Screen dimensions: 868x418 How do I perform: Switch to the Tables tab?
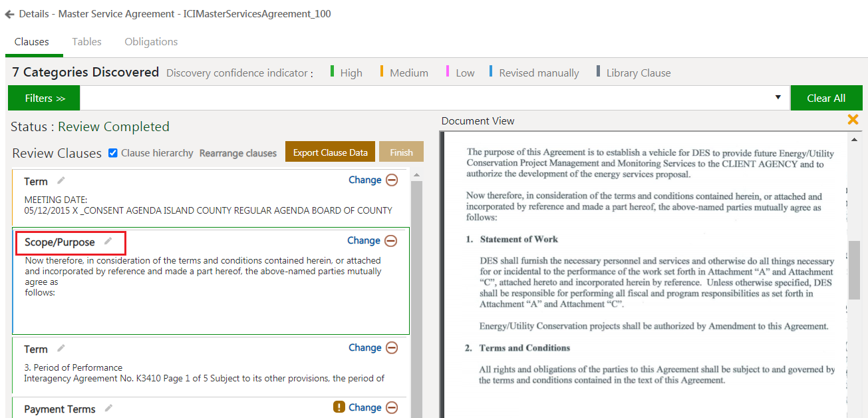click(x=86, y=42)
